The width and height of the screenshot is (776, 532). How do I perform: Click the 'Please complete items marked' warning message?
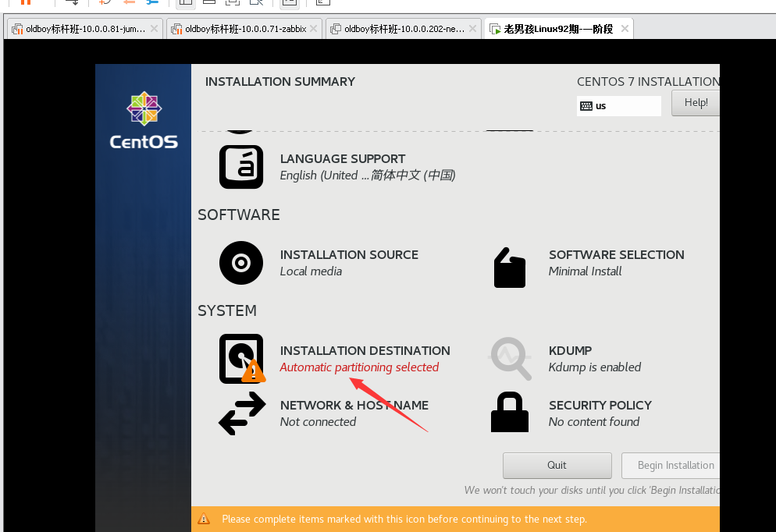click(x=404, y=520)
